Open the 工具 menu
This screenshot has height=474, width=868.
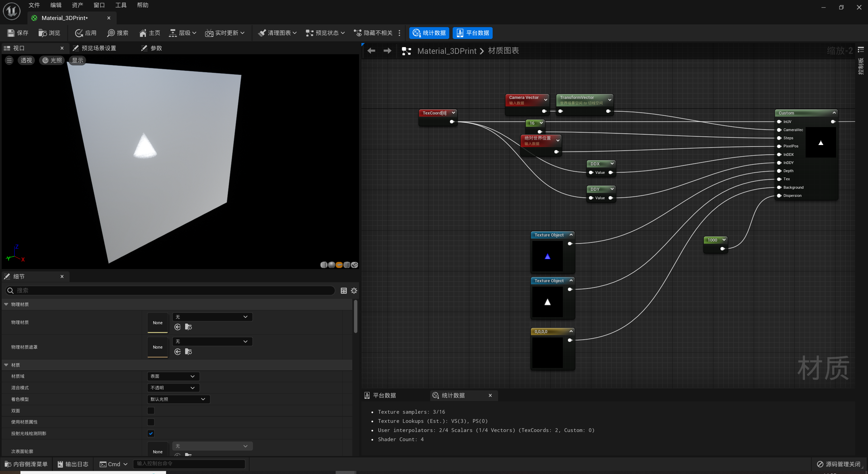pos(121,5)
